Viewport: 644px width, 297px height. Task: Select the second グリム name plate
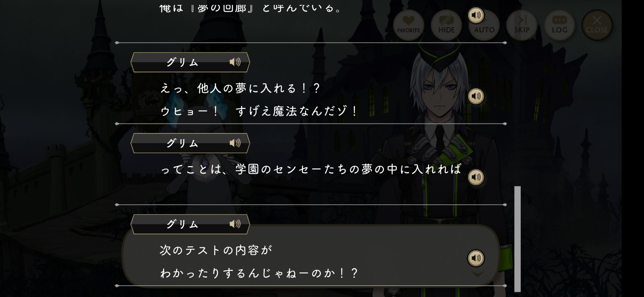coord(190,143)
